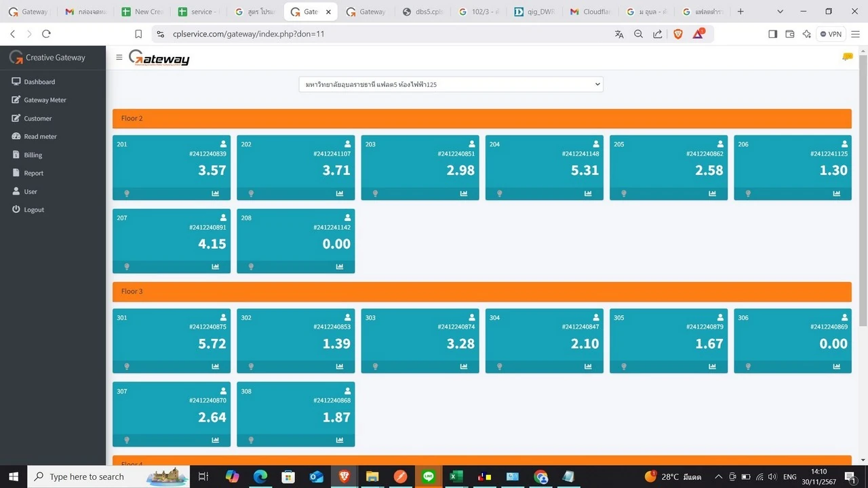View the user icon on room 202

coord(347,144)
